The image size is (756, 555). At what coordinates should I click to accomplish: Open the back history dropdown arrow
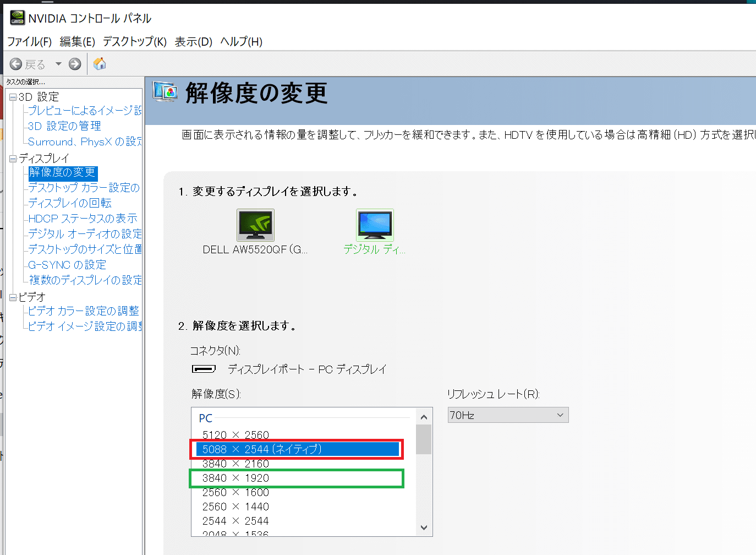coord(58,64)
